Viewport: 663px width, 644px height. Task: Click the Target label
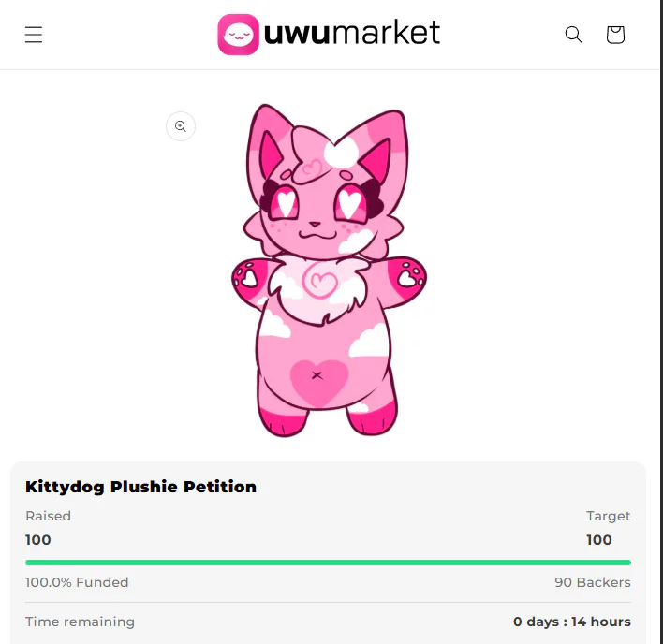[609, 516]
